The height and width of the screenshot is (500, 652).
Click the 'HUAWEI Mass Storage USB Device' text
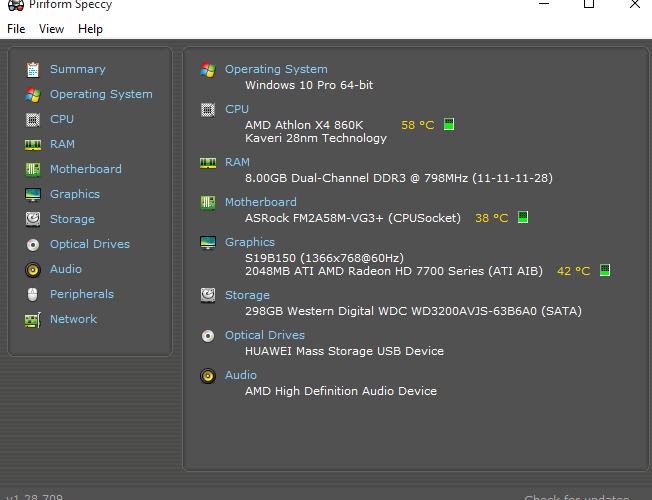[x=344, y=351]
